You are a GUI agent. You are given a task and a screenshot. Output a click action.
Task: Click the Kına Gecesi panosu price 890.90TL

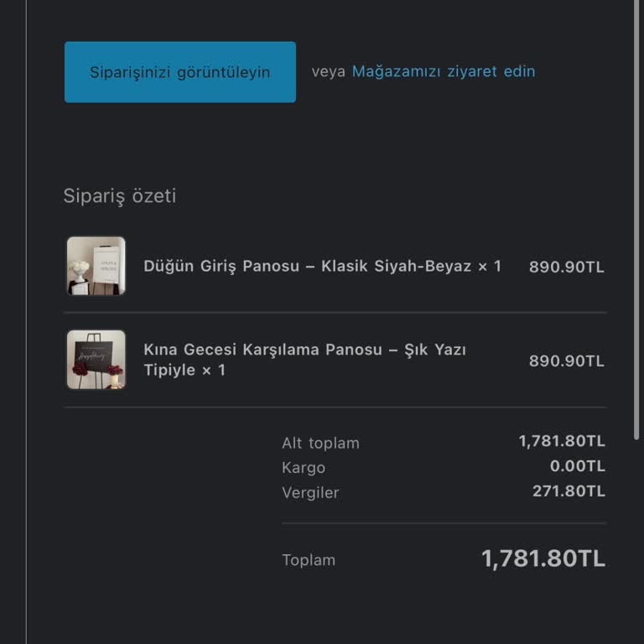pos(566,361)
